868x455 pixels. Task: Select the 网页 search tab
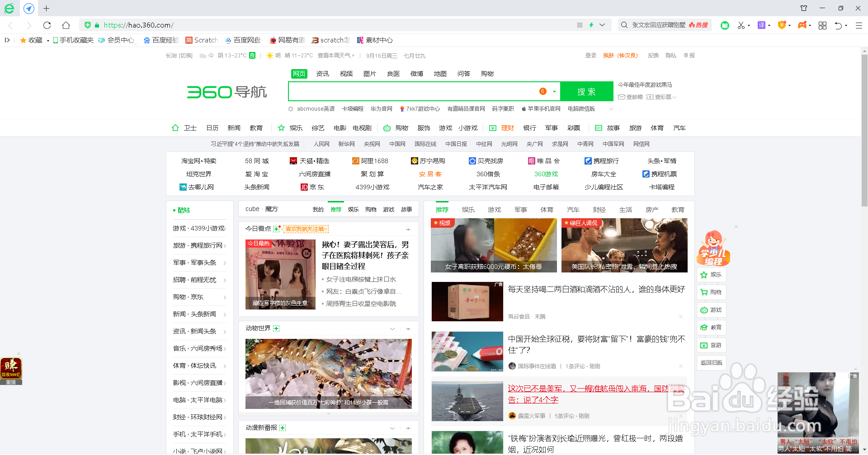[x=299, y=74]
